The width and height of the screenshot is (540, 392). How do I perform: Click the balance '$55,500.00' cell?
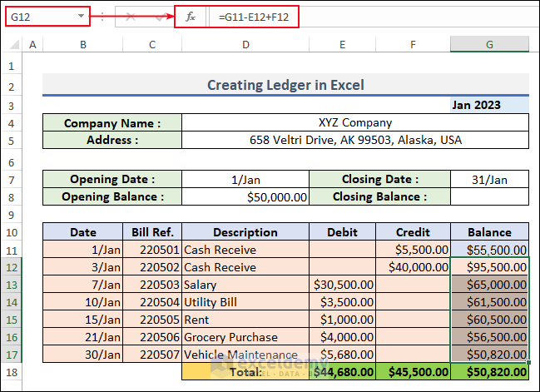[x=489, y=250]
